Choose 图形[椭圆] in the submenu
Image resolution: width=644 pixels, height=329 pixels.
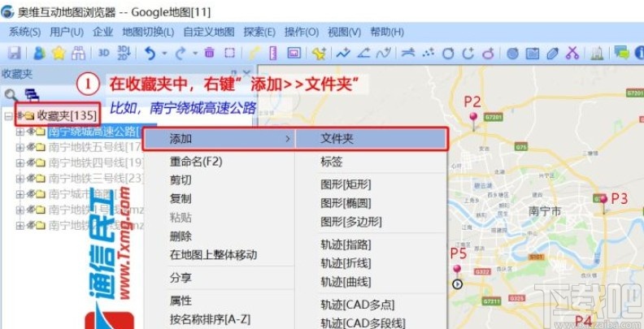346,203
